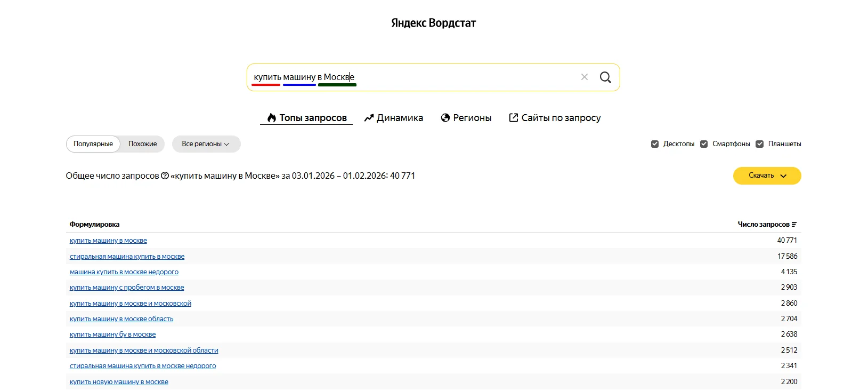The width and height of the screenshot is (868, 390).
Task: Open the Динамика tab
Action: [400, 118]
